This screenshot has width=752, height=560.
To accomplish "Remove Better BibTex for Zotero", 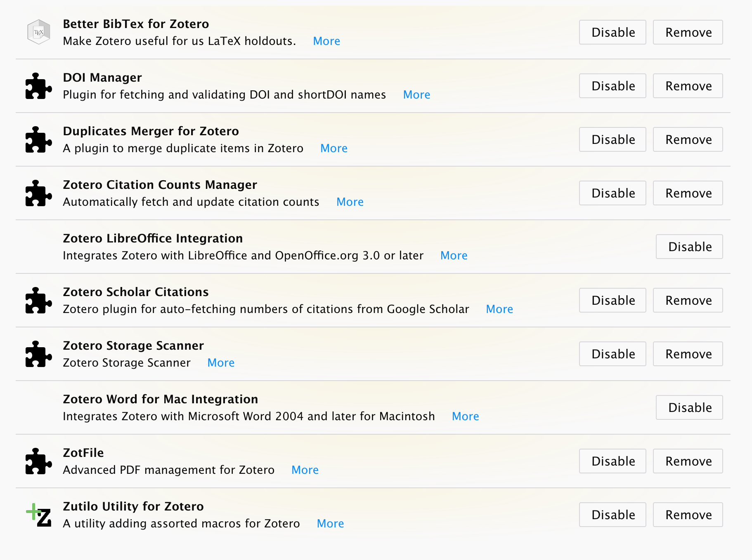I will pyautogui.click(x=688, y=32).
